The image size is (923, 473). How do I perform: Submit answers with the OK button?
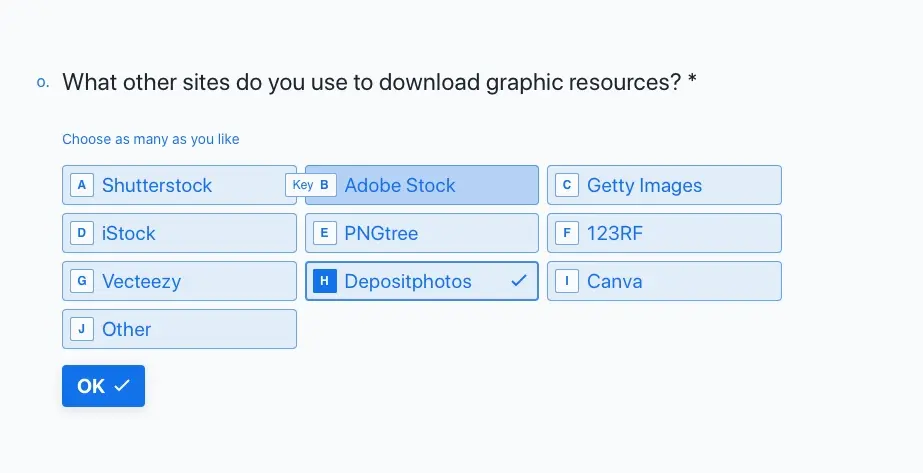pos(103,386)
